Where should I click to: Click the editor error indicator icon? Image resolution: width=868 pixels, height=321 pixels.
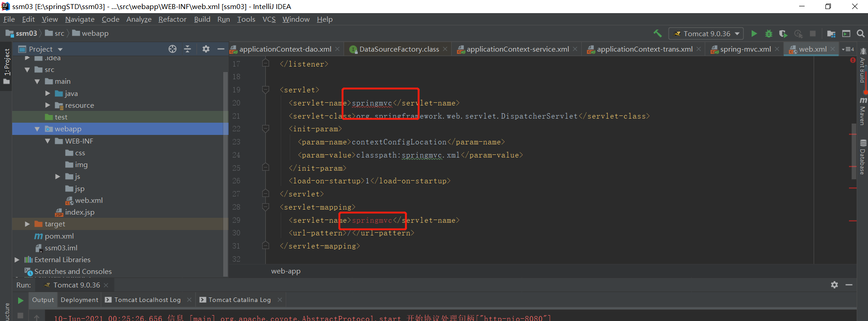tap(853, 60)
